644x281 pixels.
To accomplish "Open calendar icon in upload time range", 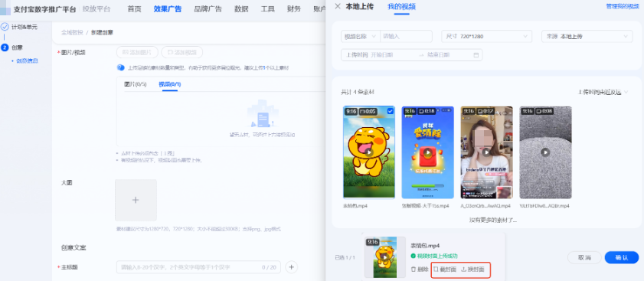I will pos(476,54).
